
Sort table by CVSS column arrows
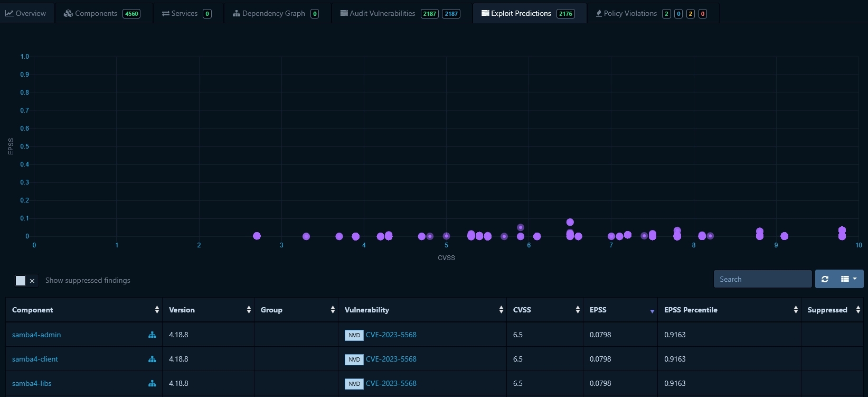578,310
